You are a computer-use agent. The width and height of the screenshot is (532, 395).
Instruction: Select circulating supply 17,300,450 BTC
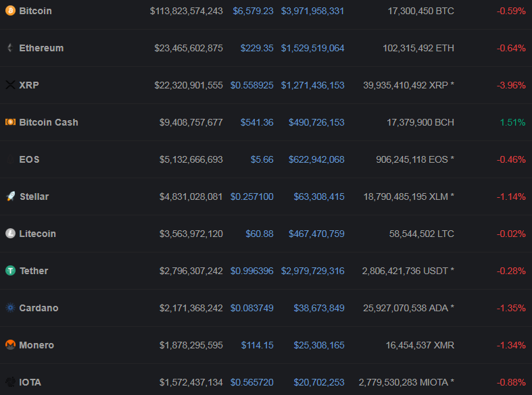pos(420,11)
